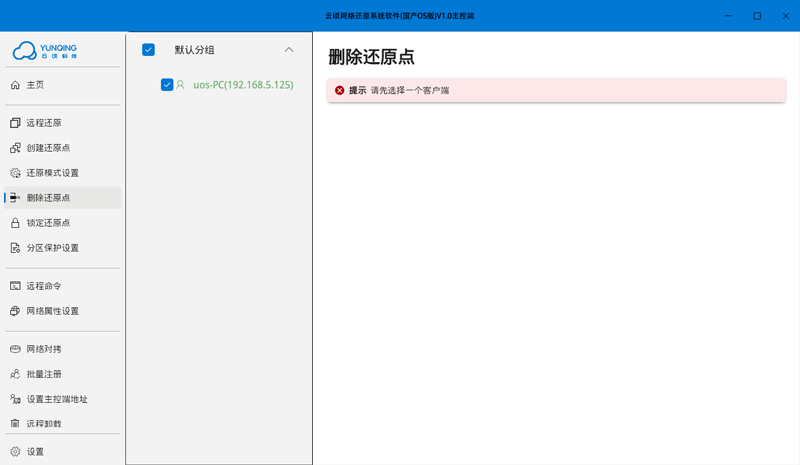This screenshot has width=800, height=465.
Task: Go to 网络属性设置 page
Action: coord(63,311)
